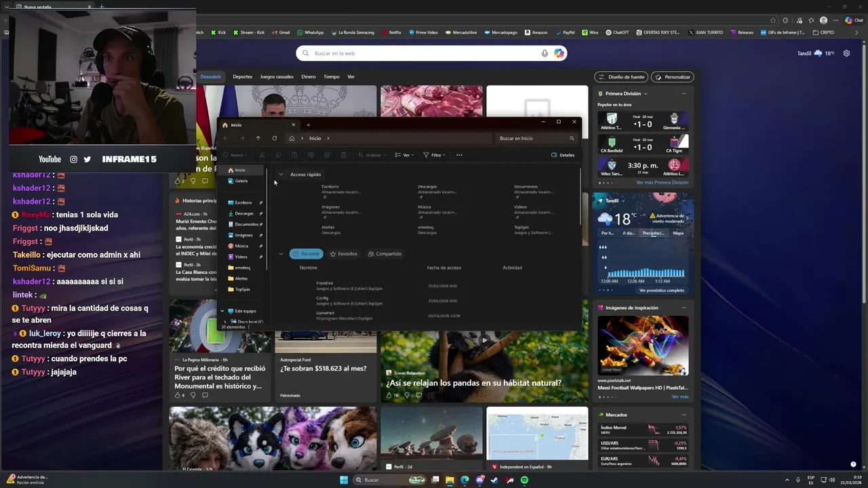Expand Disco local (C:) tree node
Image resolution: width=868 pixels, height=488 pixels.
coord(226,322)
